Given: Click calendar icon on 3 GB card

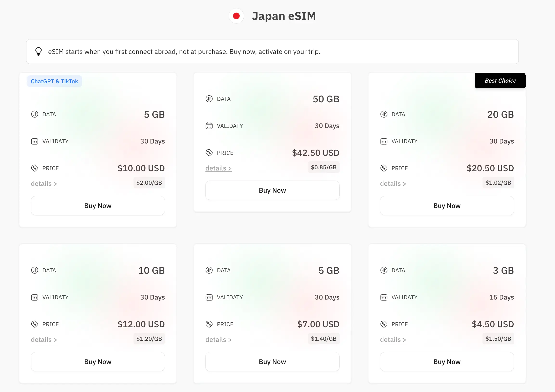Looking at the screenshot, I should (x=384, y=297).
